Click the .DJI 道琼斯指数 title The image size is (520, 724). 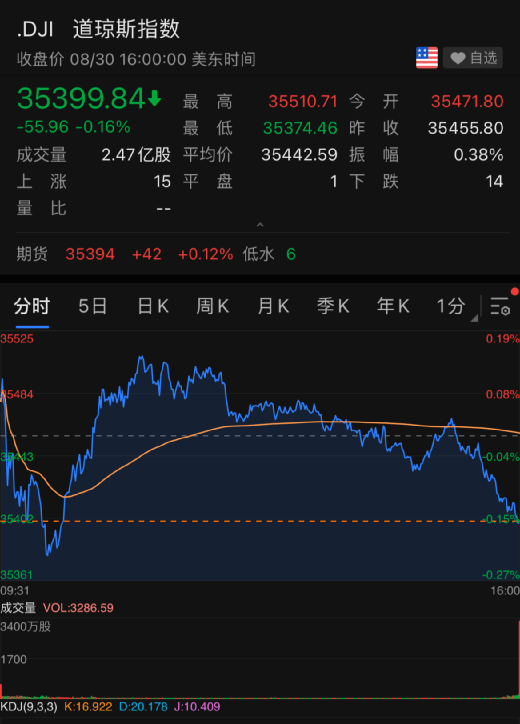98,29
